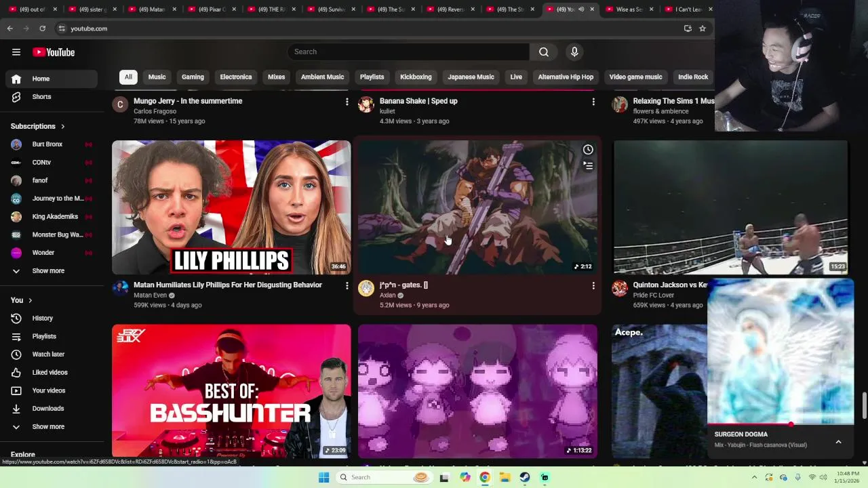The height and width of the screenshot is (488, 868).
Task: Select the Ambient Music chip
Action: (x=323, y=77)
